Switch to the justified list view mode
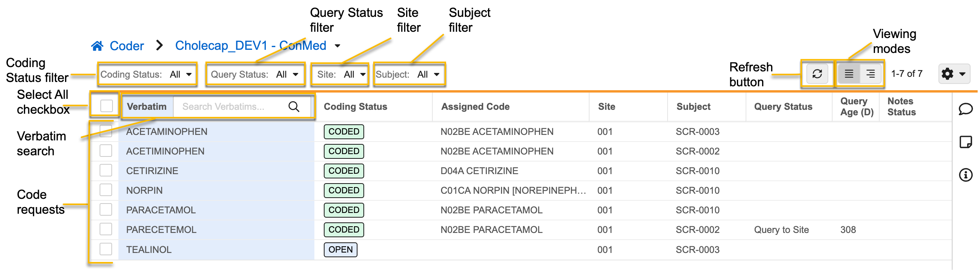This screenshot has height=280, width=980. (849, 74)
